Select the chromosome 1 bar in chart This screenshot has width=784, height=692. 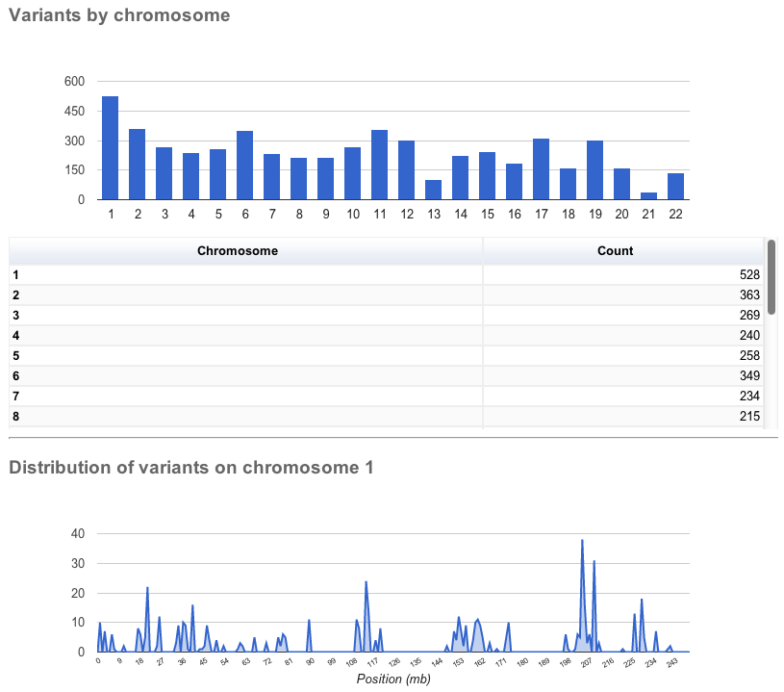tap(110, 148)
